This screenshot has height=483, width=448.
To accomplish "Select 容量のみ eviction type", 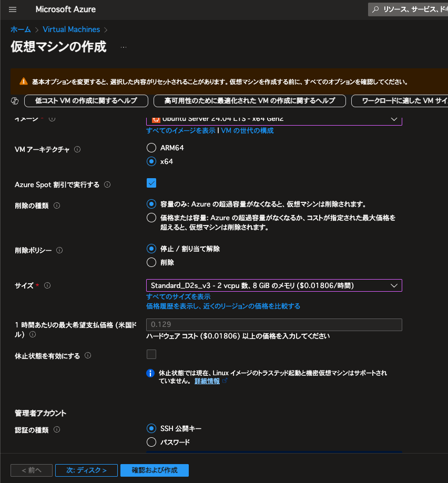I will [x=151, y=204].
